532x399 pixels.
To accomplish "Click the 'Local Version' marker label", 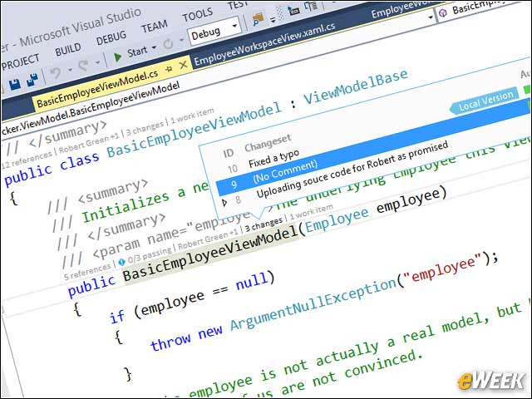I will point(485,101).
